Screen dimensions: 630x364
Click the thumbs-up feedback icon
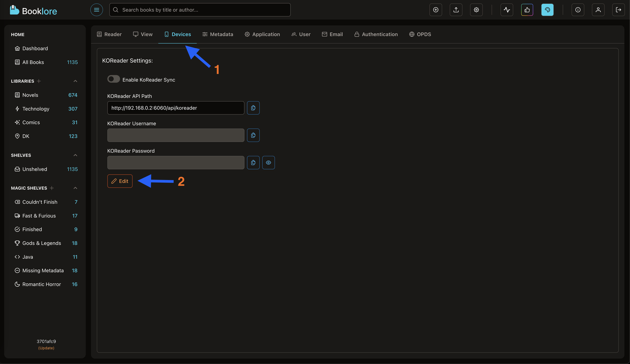click(527, 10)
